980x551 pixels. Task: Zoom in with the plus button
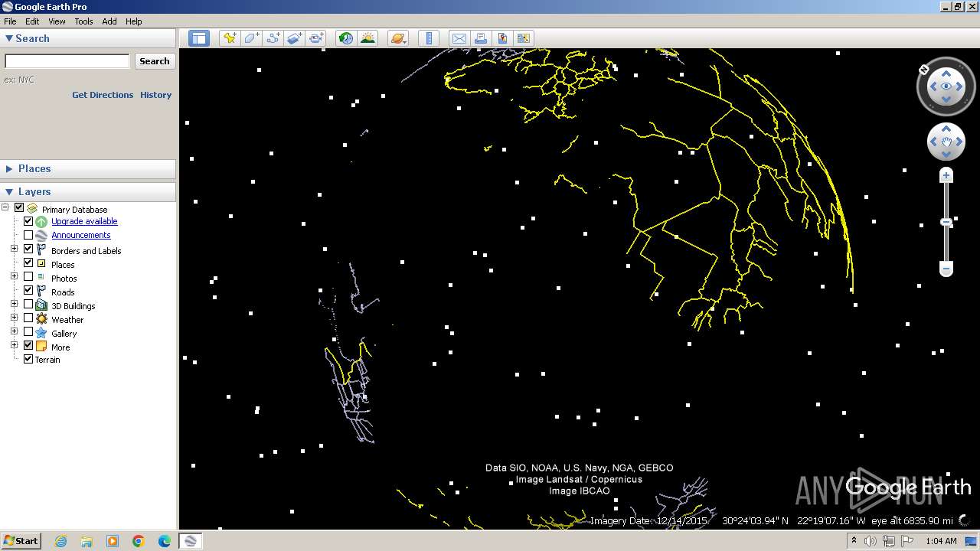pyautogui.click(x=946, y=176)
